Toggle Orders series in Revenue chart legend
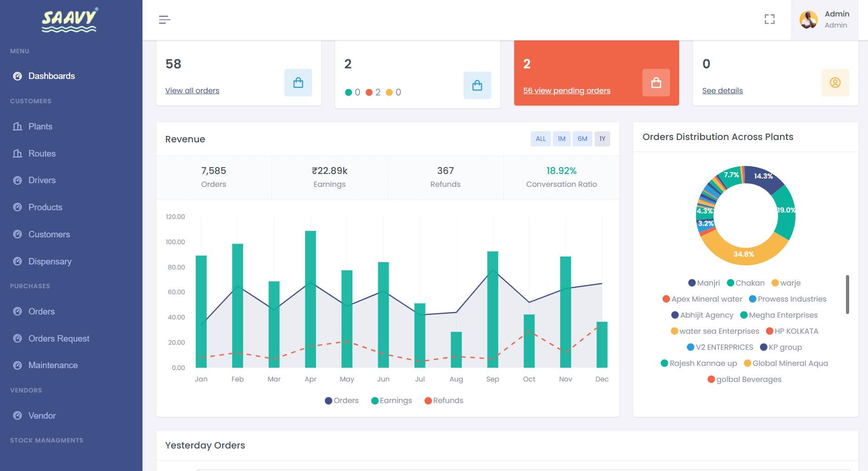 pos(341,400)
